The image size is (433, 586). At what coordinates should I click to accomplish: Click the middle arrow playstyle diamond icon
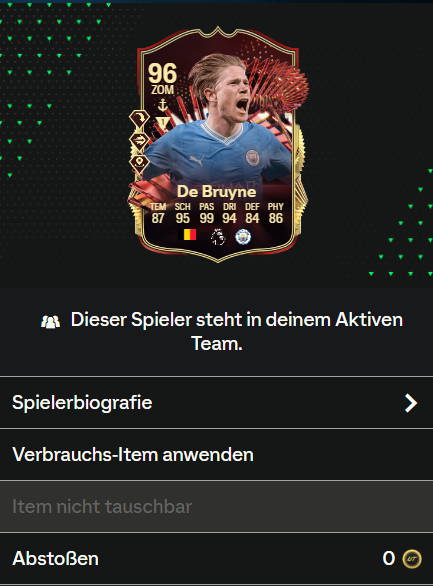(x=139, y=141)
